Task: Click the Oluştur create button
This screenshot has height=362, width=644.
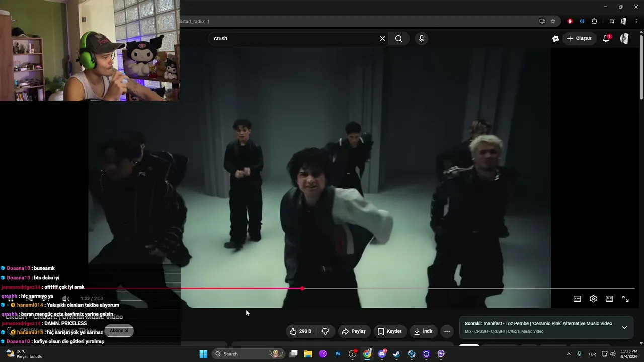Action: pyautogui.click(x=579, y=38)
